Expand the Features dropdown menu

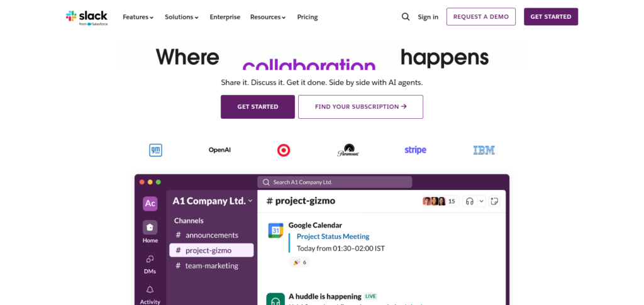[138, 17]
